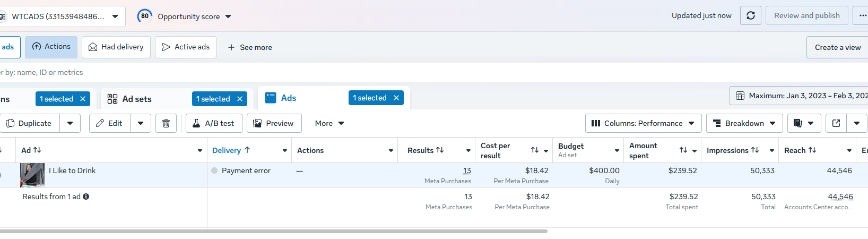The height and width of the screenshot is (239, 868).
Task: Toggle sorting on Amount spent column
Action: (x=683, y=150)
